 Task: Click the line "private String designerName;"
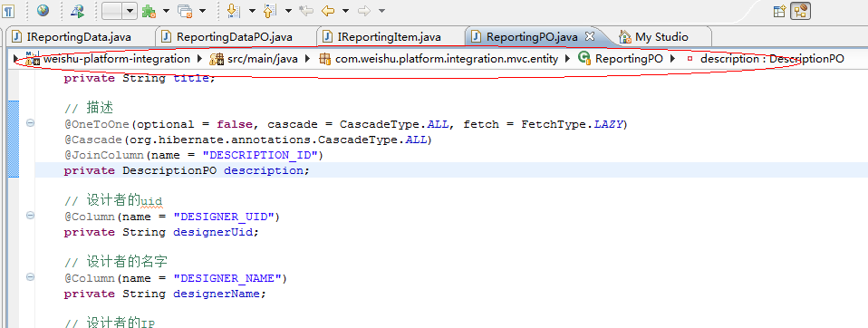(165, 294)
